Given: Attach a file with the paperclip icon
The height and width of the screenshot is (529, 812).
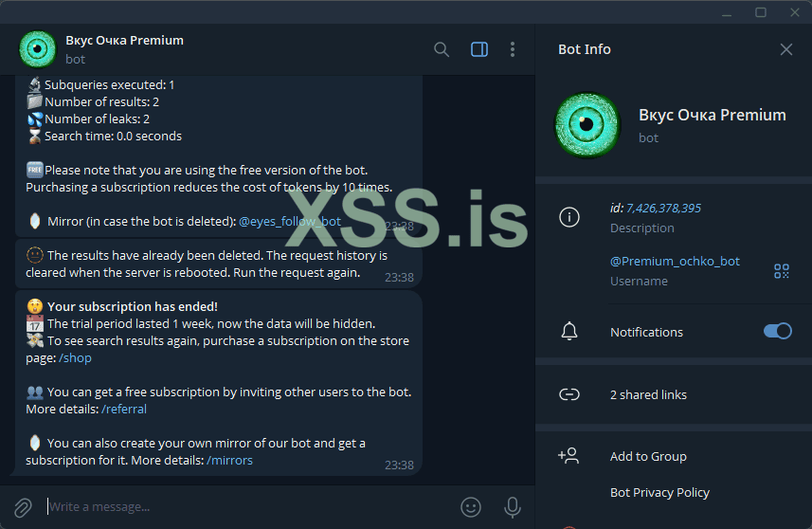Looking at the screenshot, I should tap(23, 507).
